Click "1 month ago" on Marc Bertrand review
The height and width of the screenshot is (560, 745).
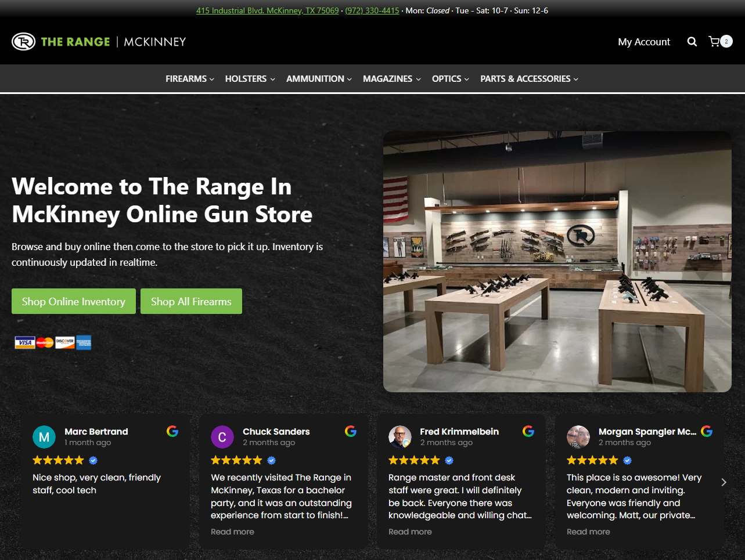tap(88, 442)
